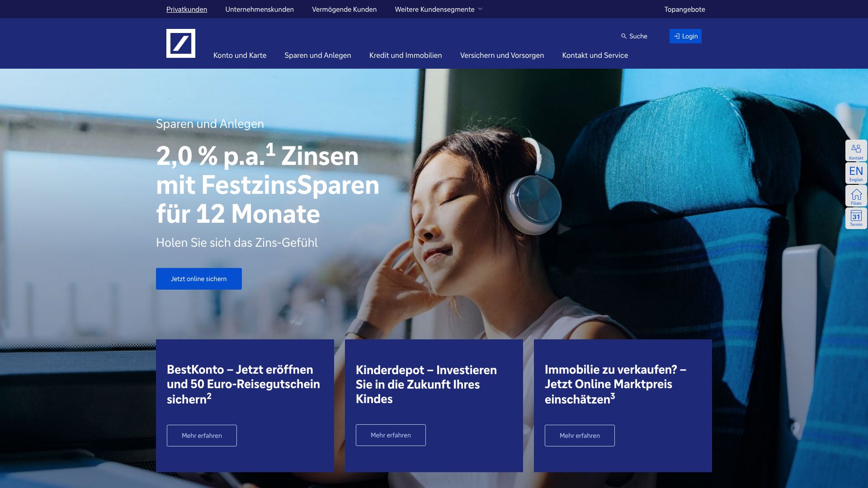The width and height of the screenshot is (868, 488).
Task: Click the Login arrow icon
Action: pos(677,36)
